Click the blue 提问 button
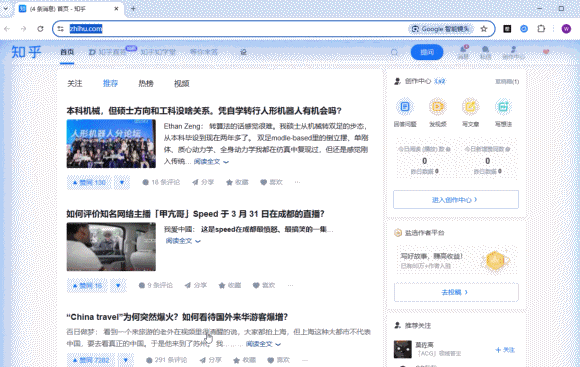 tap(427, 52)
